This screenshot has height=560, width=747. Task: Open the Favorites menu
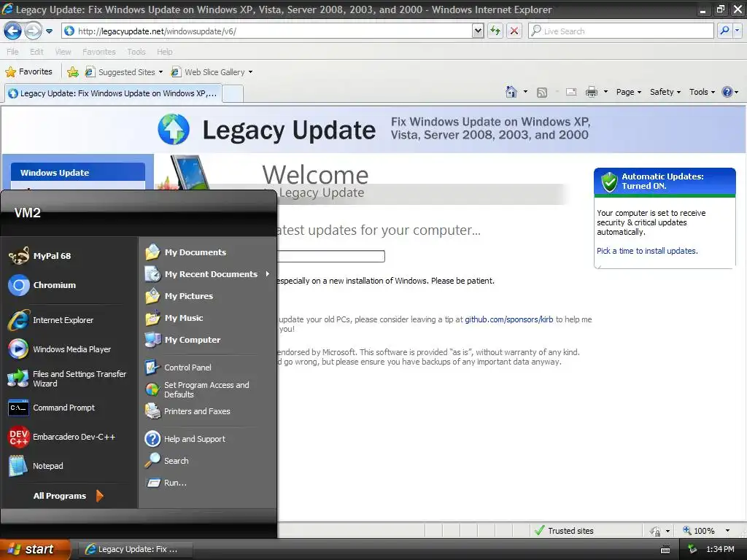(x=98, y=52)
